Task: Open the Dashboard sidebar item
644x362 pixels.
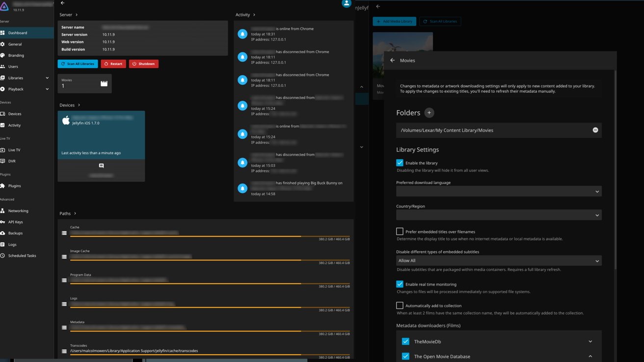Action: point(27,33)
